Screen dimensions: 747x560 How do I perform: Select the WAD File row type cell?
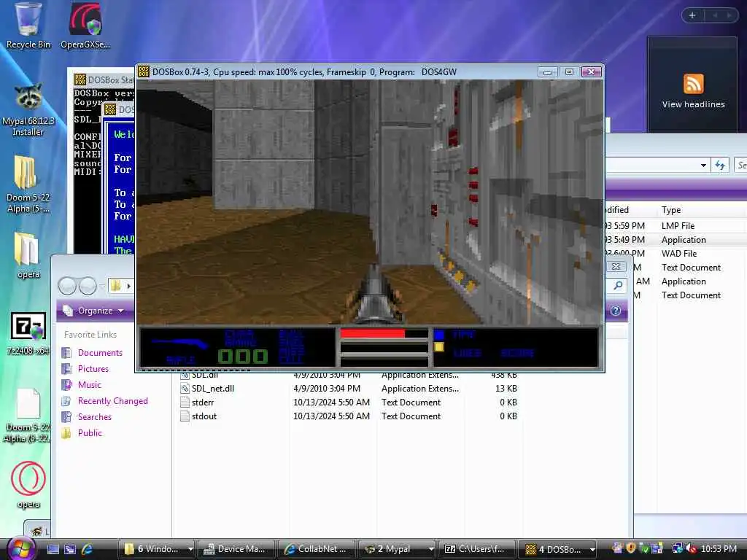(x=679, y=253)
